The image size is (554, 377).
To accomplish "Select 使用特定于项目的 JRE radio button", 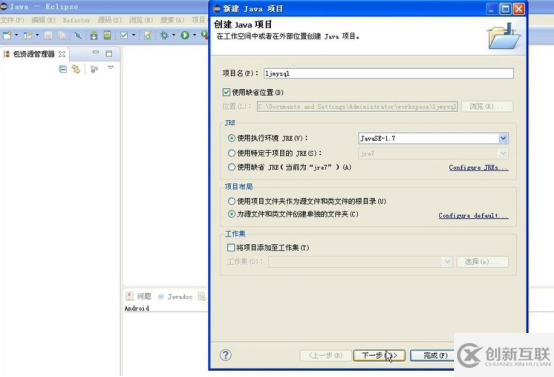I will (x=231, y=153).
